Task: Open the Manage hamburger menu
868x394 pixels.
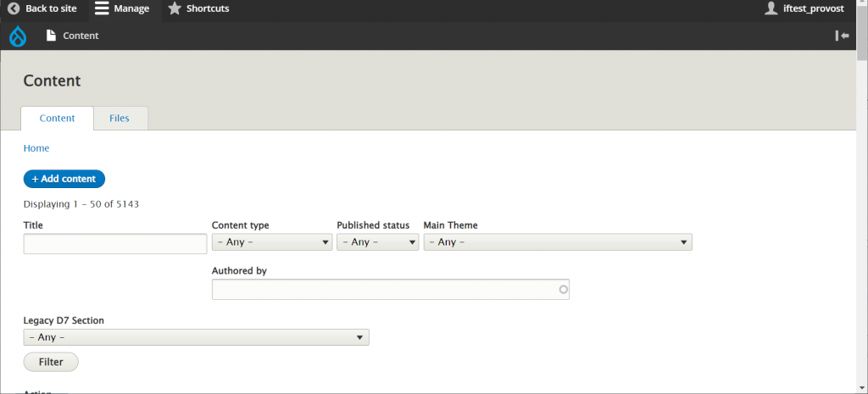Action: pos(122,8)
